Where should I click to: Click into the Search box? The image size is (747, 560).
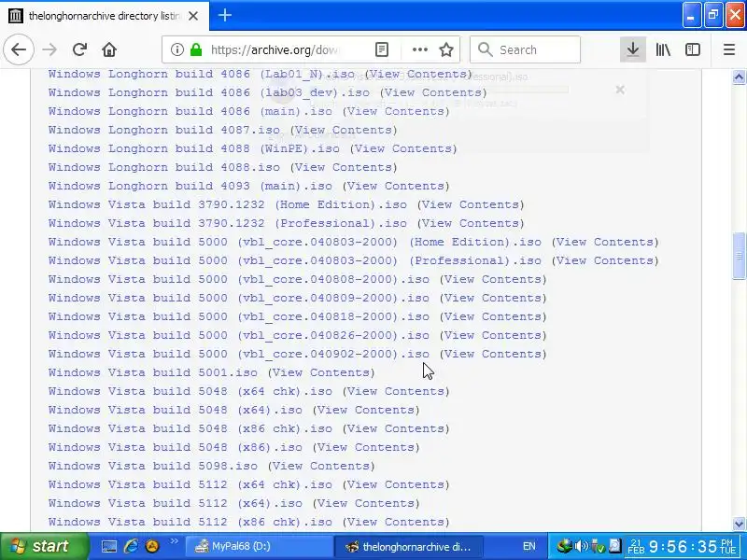click(x=525, y=49)
